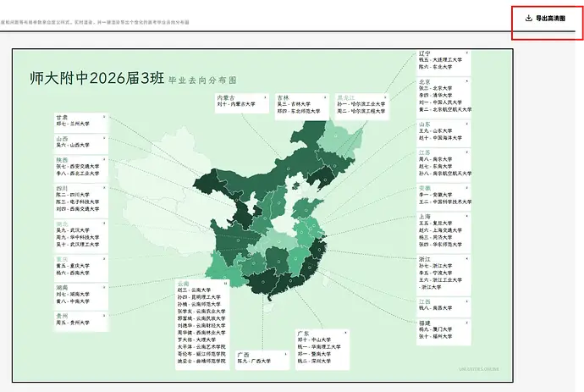Click the corner icon on the 上海 card

click(x=466, y=216)
